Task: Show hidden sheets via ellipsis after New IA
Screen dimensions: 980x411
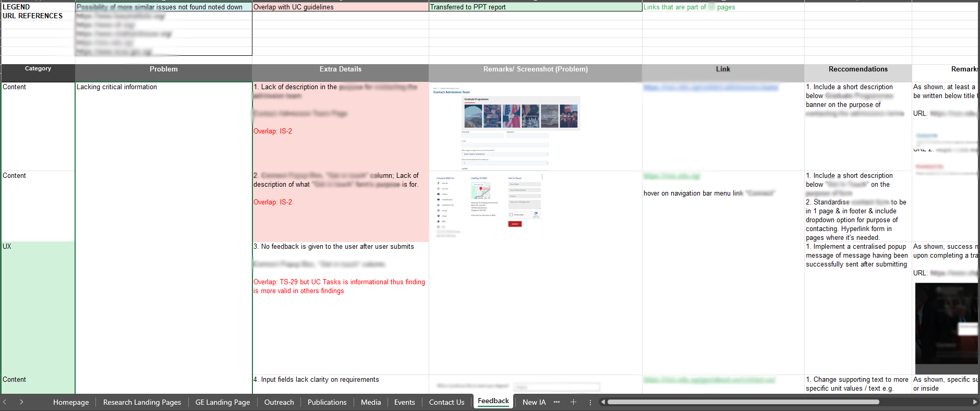Action: [x=556, y=402]
